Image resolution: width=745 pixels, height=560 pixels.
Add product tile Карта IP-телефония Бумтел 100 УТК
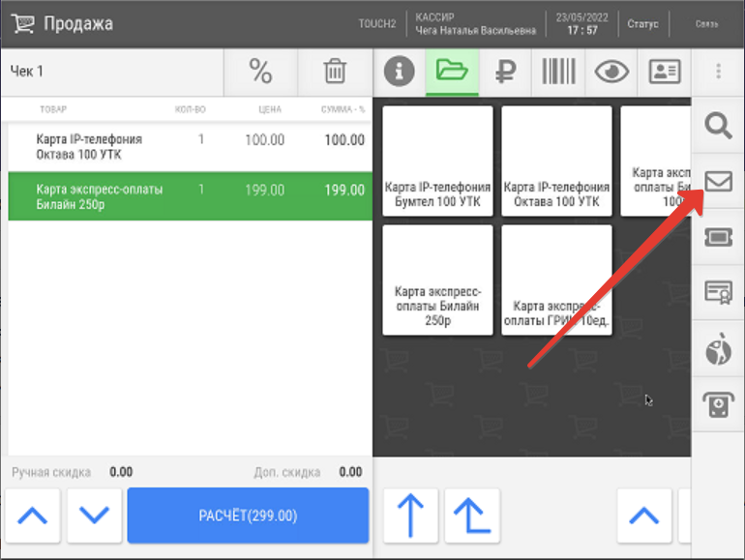click(437, 161)
